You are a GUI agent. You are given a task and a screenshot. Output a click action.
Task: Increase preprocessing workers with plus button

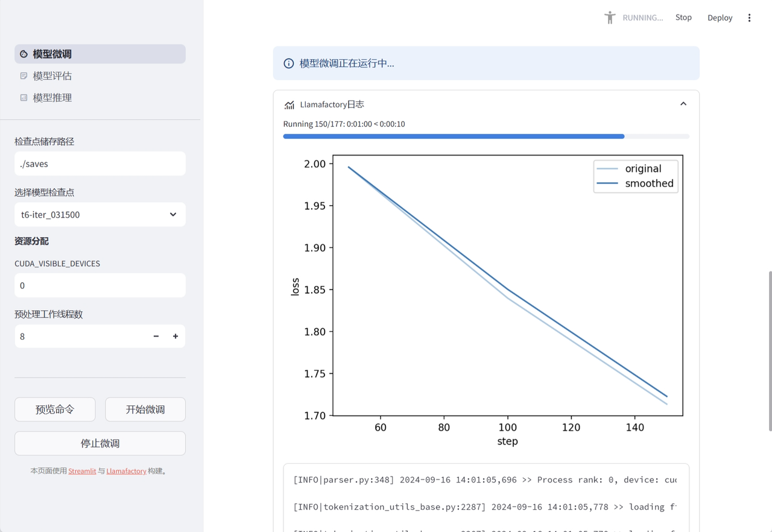pyautogui.click(x=176, y=337)
